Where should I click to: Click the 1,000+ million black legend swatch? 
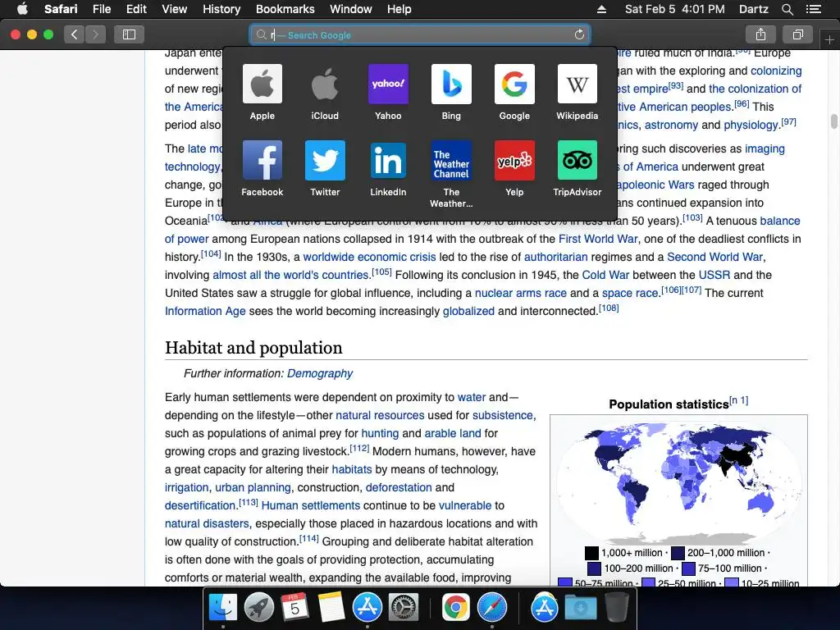[x=591, y=553]
